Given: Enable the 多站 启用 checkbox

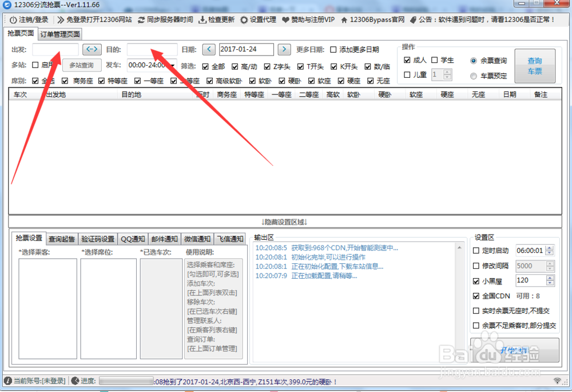Looking at the screenshot, I should point(35,65).
